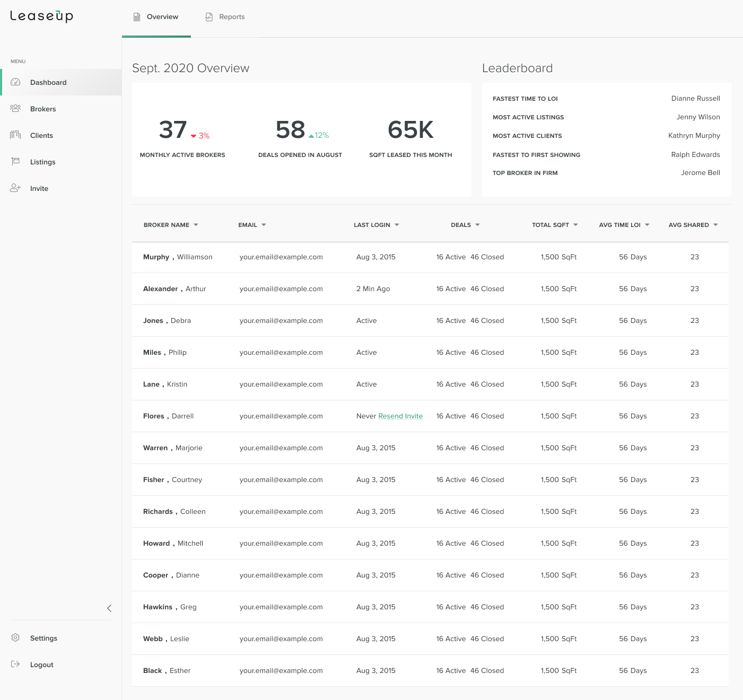Click the Invite add-person icon
This screenshot has height=700, width=743.
[15, 188]
